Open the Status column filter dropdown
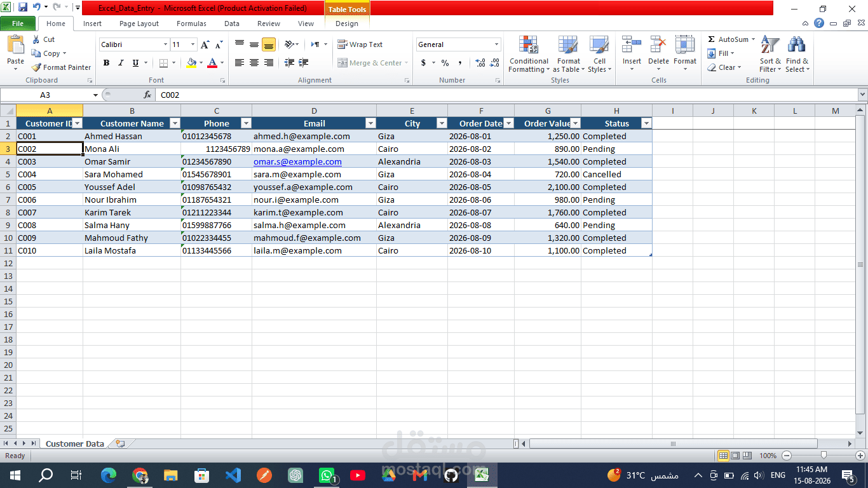 646,123
